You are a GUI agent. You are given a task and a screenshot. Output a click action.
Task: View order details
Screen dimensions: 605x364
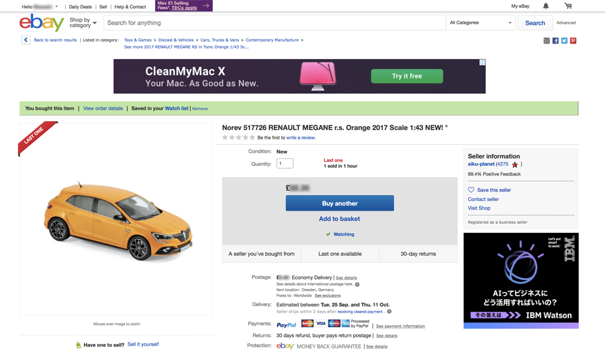(x=103, y=109)
